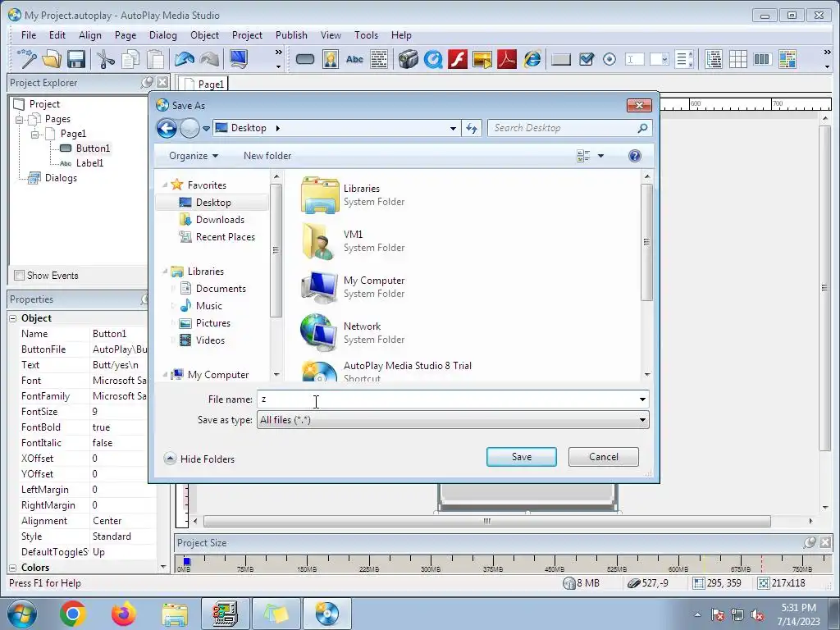Viewport: 840px width, 630px height.
Task: Collapse the Page1 tree node
Action: [34, 135]
